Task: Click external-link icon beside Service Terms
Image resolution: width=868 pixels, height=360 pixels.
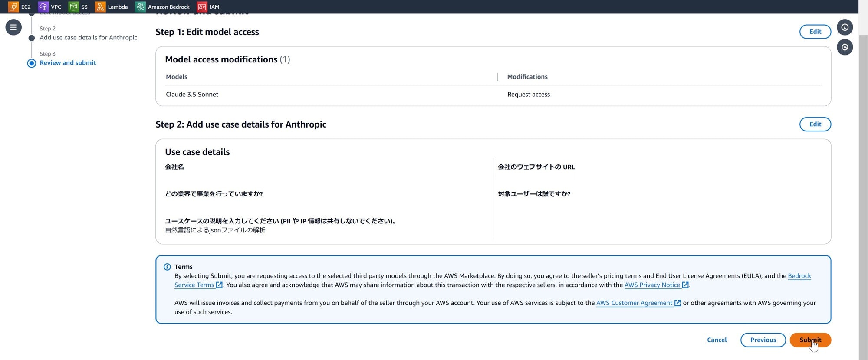Action: (x=219, y=285)
